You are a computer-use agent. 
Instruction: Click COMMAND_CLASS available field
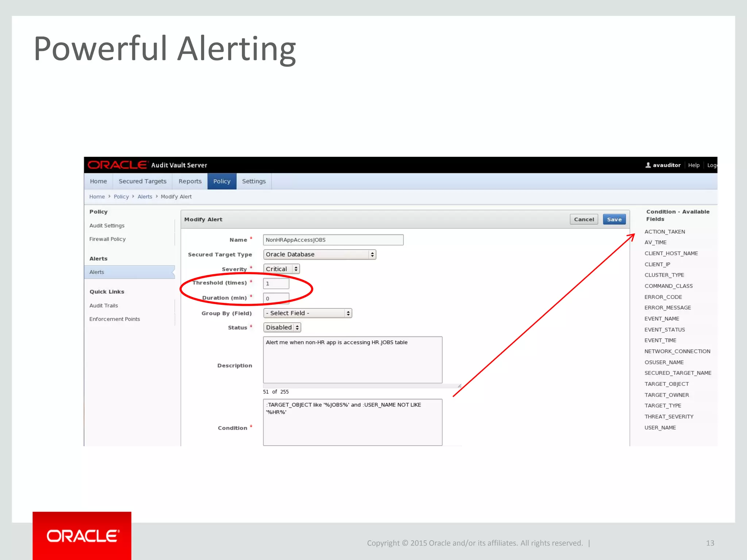tap(669, 286)
